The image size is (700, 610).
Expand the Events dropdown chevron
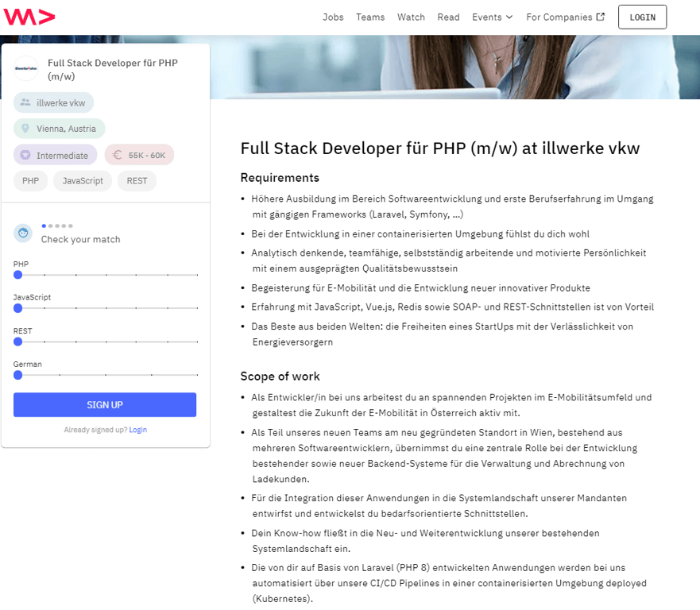[x=509, y=17]
